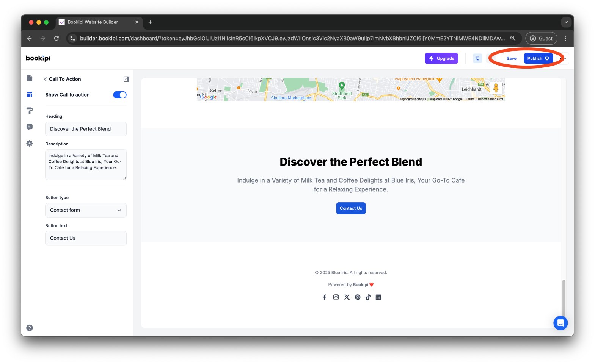Click the Street View pegman on map

[x=496, y=88]
